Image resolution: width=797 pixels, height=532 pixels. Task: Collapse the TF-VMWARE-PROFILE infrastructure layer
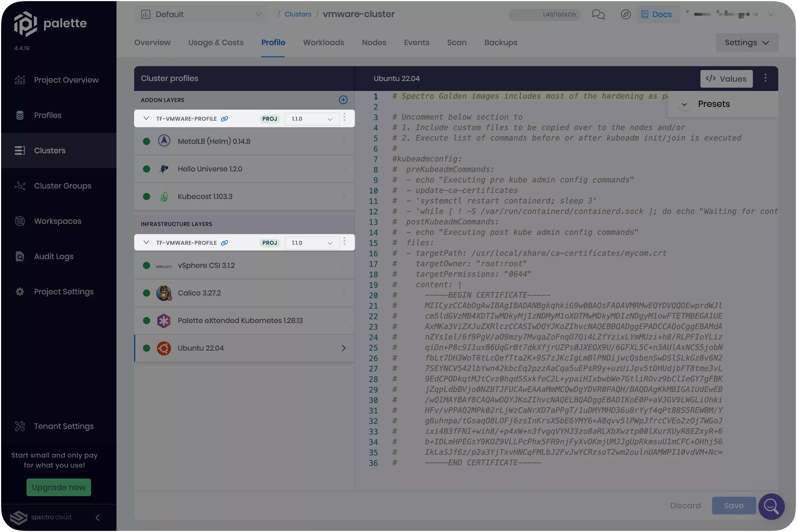click(146, 242)
